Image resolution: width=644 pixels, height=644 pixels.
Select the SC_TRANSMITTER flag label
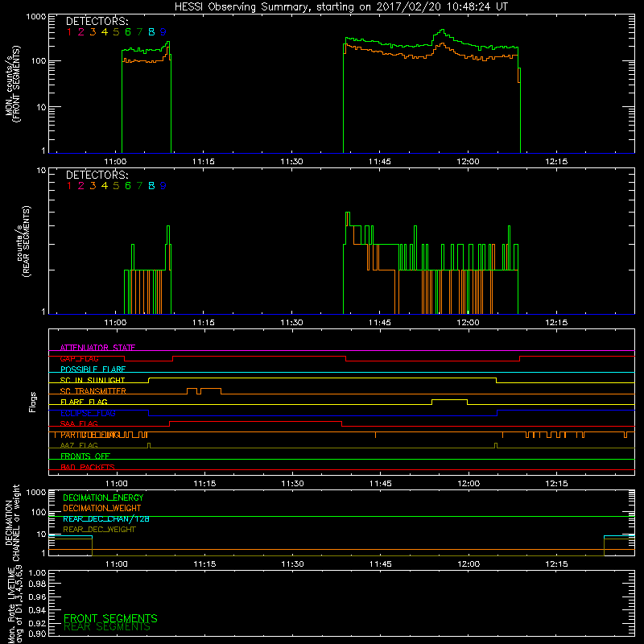coord(93,391)
